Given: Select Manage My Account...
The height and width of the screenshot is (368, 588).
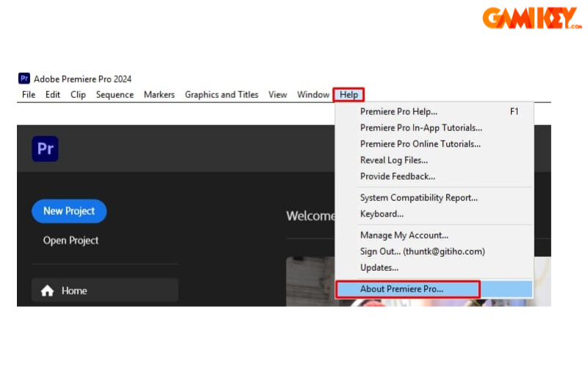Looking at the screenshot, I should click(434, 235).
